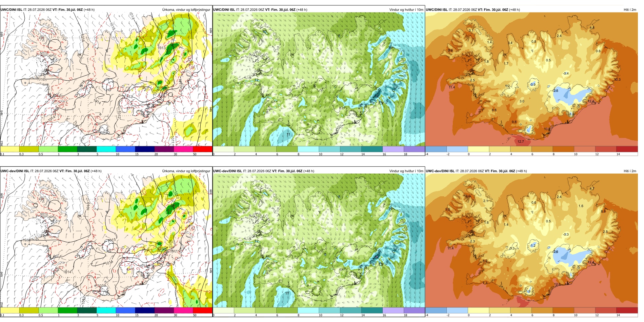
Task: Click the 3.4 temperature label in the north
Action: [x=510, y=43]
